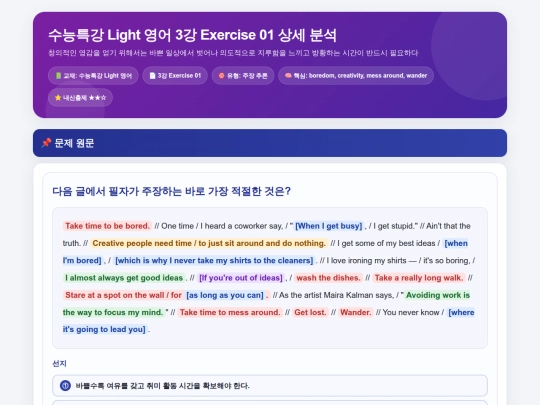Click the orange sentence "Creative people need time"
The width and height of the screenshot is (540, 405).
click(x=209, y=243)
